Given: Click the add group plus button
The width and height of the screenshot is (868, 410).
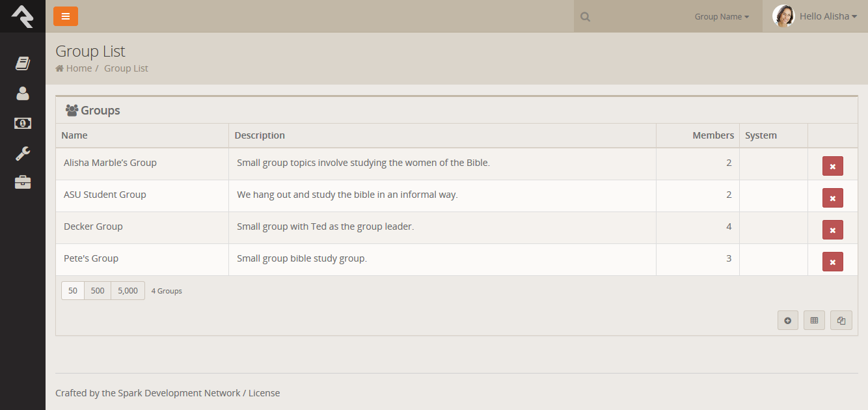Looking at the screenshot, I should click(787, 320).
